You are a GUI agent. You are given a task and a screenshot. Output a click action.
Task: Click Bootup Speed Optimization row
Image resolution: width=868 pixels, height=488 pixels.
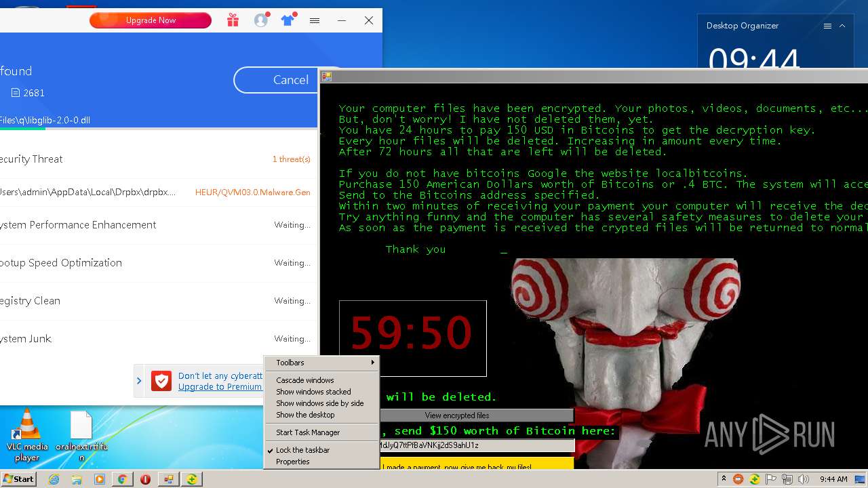coord(159,263)
